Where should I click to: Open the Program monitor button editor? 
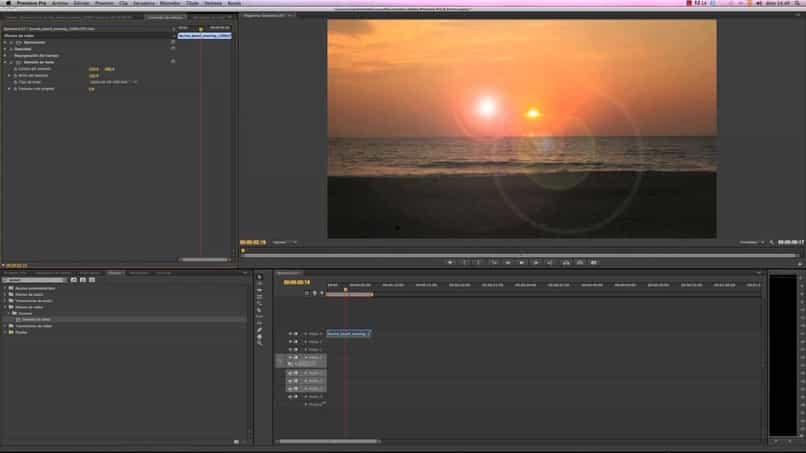800,263
